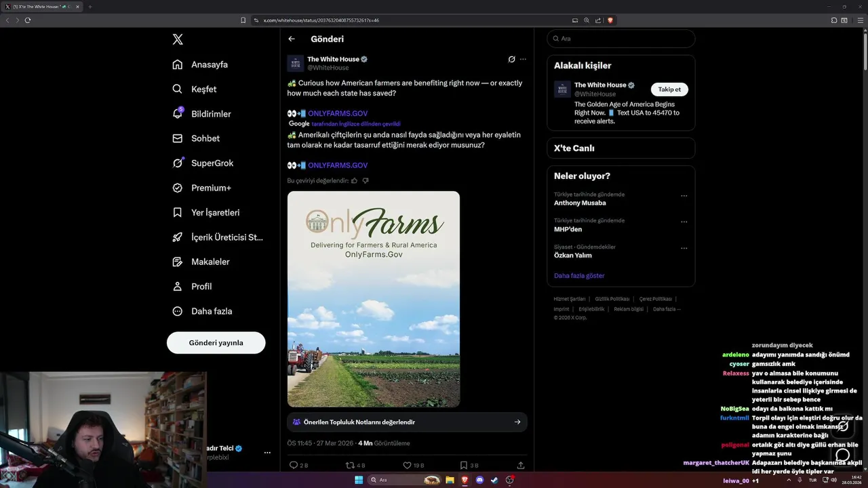The width and height of the screenshot is (868, 488).
Task: Click the Ara search field on X
Action: [x=621, y=39]
